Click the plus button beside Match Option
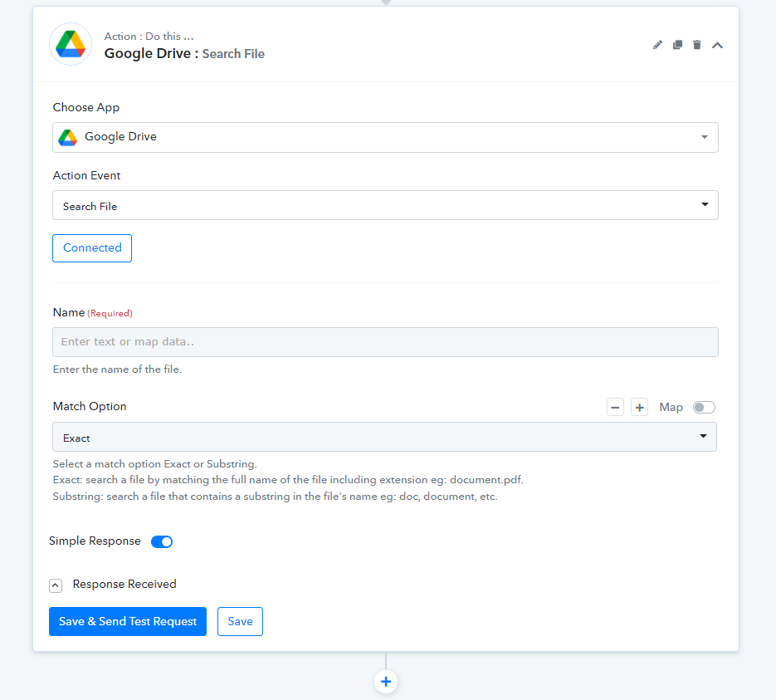The width and height of the screenshot is (776, 700). click(639, 408)
